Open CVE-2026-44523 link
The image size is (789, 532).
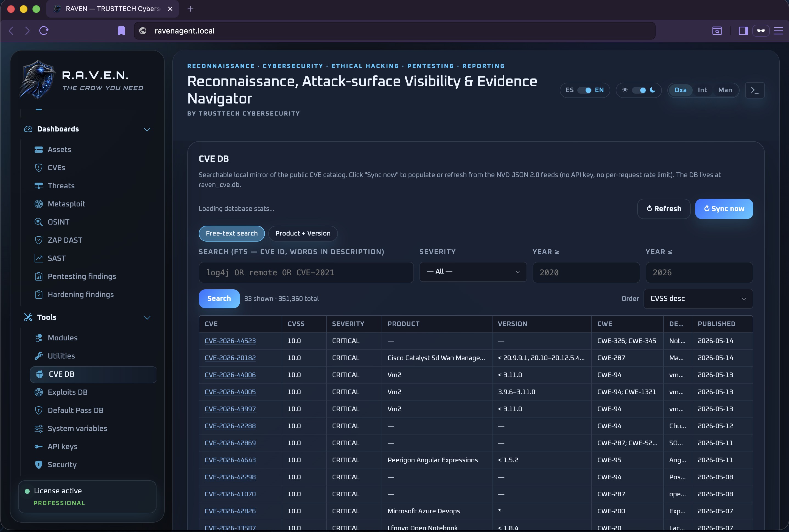230,341
